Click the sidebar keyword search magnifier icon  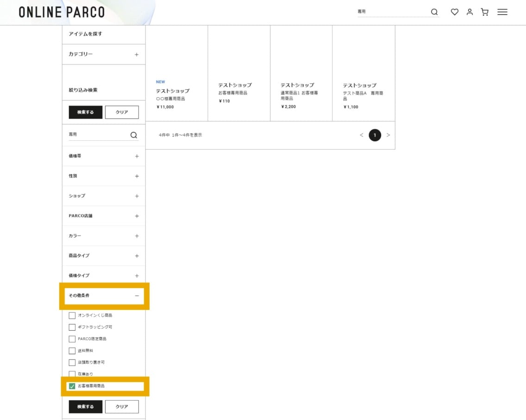coord(134,135)
